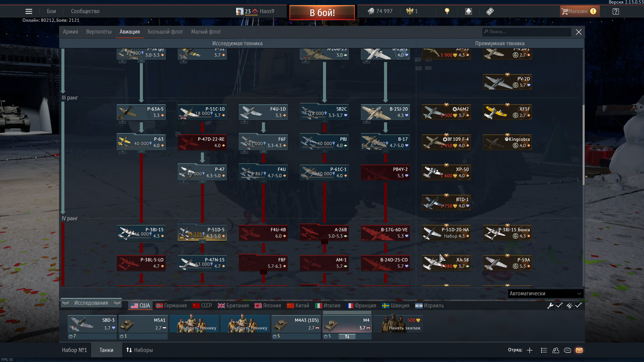Select the P-51D-5 aircraft card

202,233
